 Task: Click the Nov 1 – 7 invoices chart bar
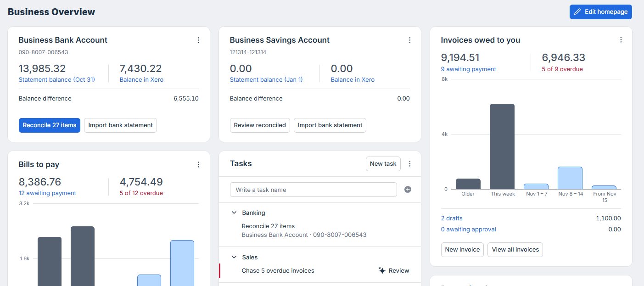click(x=536, y=186)
